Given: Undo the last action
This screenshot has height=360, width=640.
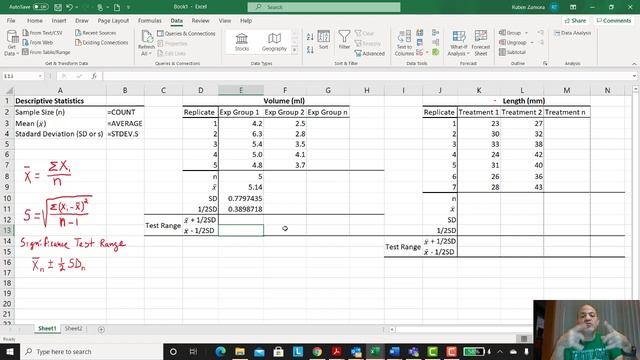Looking at the screenshot, I should [69, 7].
